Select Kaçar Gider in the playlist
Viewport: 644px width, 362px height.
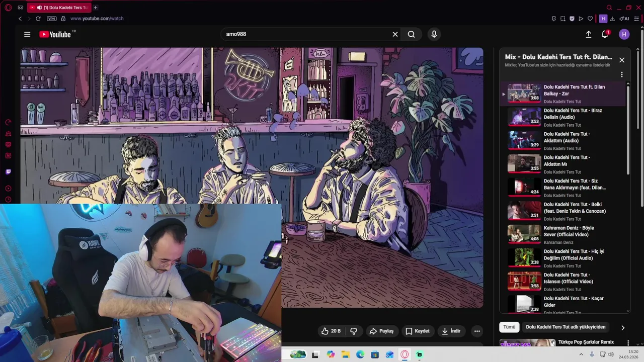[x=563, y=304]
